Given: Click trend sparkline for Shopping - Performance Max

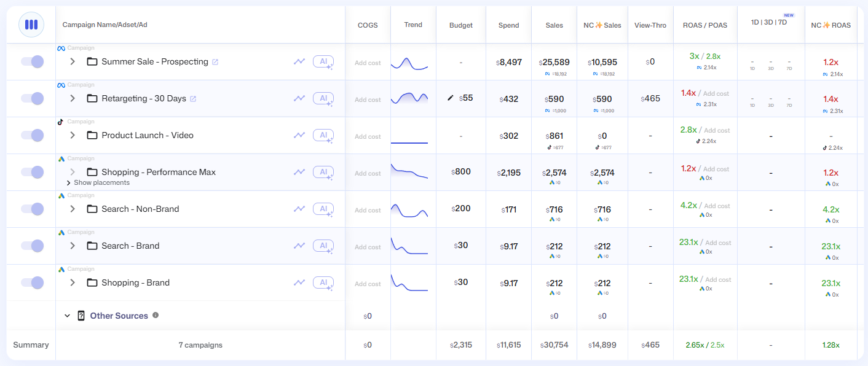Looking at the screenshot, I should (x=409, y=171).
